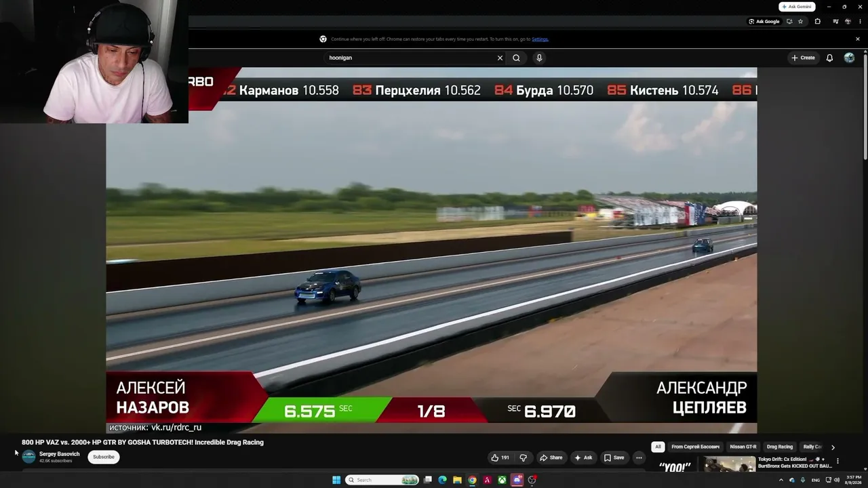Show more filter chips with the right arrow
868x488 pixels.
[833, 447]
